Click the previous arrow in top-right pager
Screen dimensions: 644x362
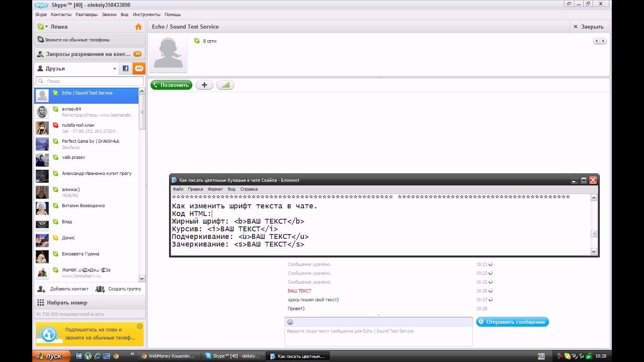pos(597,41)
